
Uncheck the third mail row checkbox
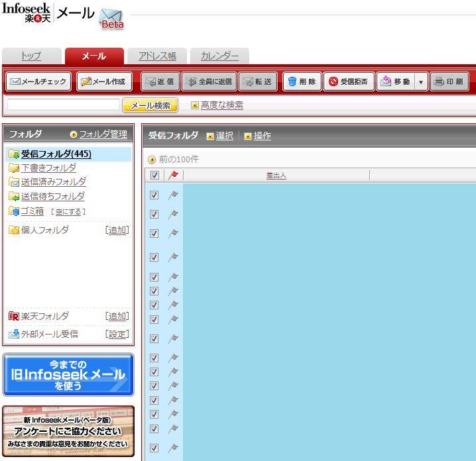tap(154, 233)
